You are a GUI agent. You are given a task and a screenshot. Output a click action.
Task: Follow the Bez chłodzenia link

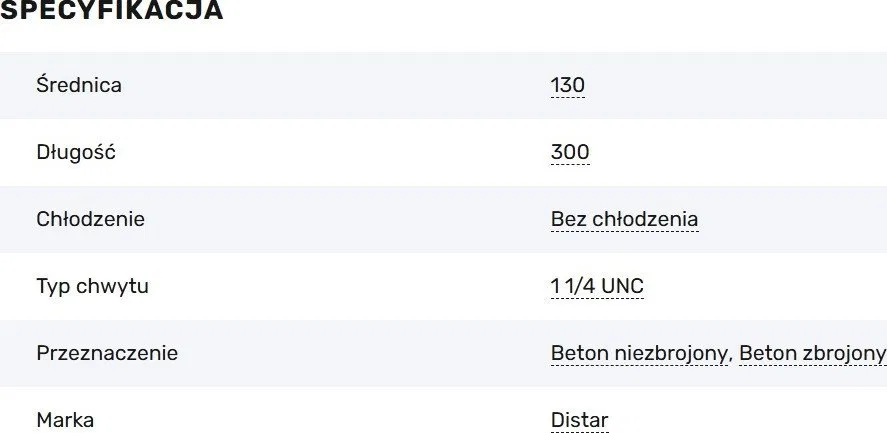coord(625,220)
